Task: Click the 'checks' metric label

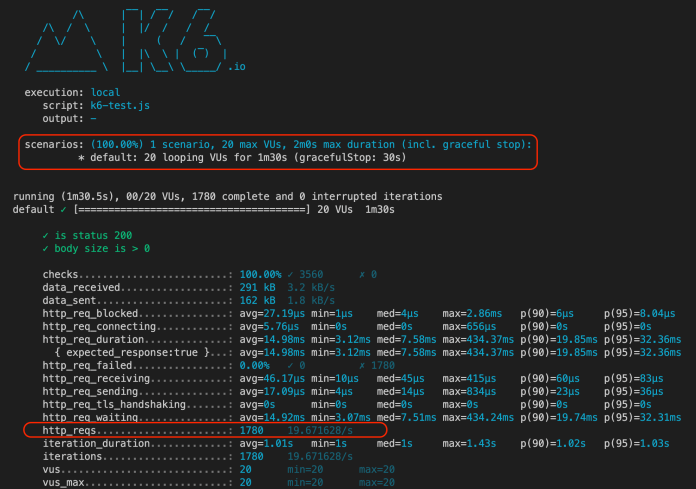Action: [60, 275]
